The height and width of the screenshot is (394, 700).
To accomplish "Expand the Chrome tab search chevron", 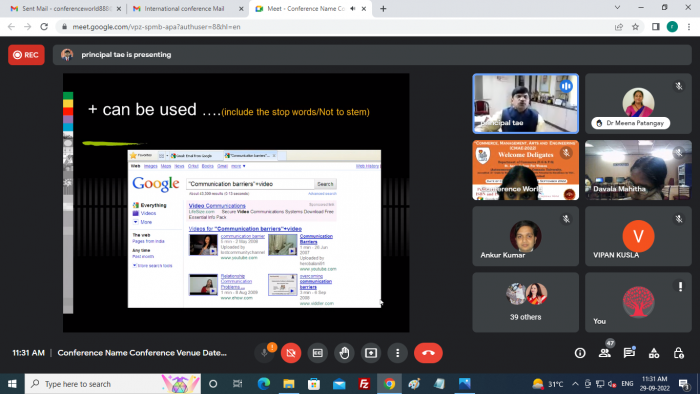I will point(617,8).
